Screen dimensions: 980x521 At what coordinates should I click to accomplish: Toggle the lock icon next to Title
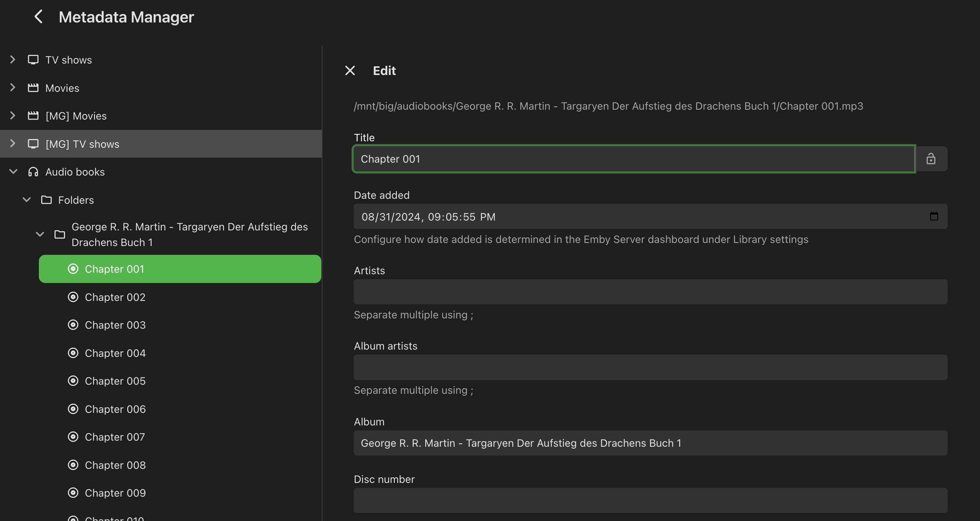pos(931,159)
